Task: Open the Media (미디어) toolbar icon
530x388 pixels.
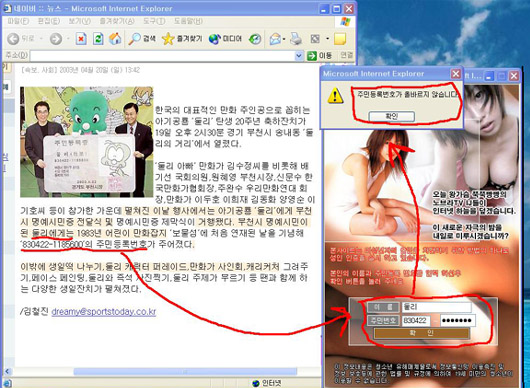Action: tap(214, 39)
